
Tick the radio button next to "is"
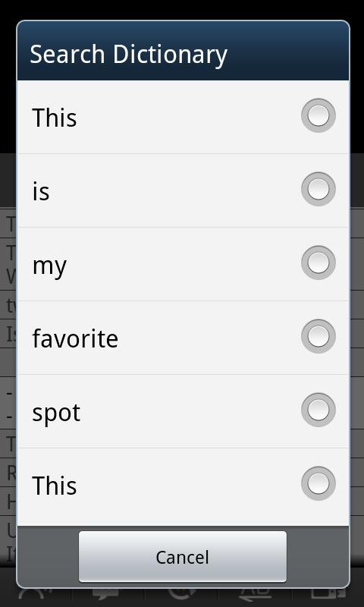318,189
